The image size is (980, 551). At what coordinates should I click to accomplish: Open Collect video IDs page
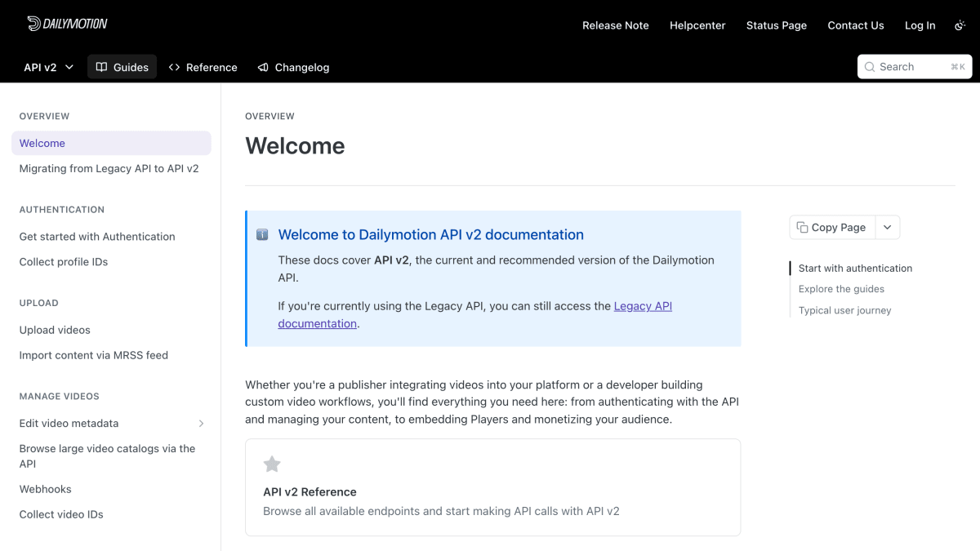61,514
